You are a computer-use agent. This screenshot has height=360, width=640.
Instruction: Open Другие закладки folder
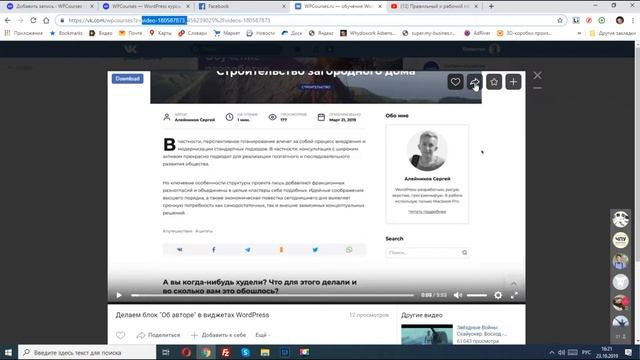point(612,33)
